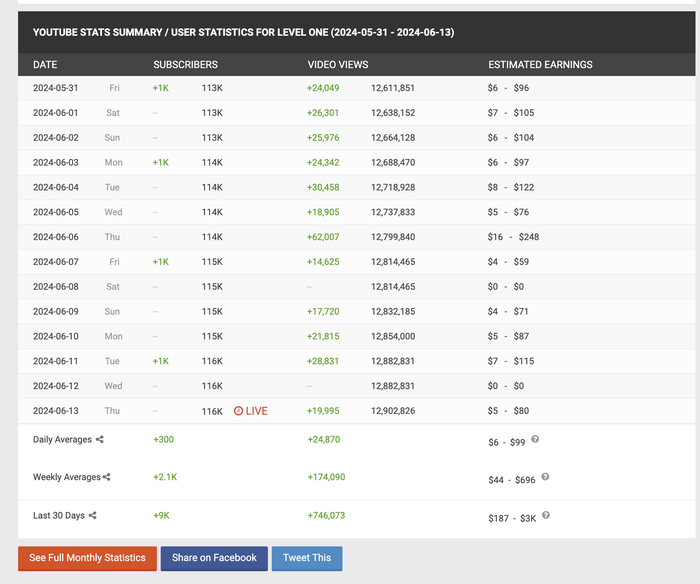Screen dimensions: 700x584
Task: Open help icon for daily earnings $6 - $99
Action: coord(535,439)
